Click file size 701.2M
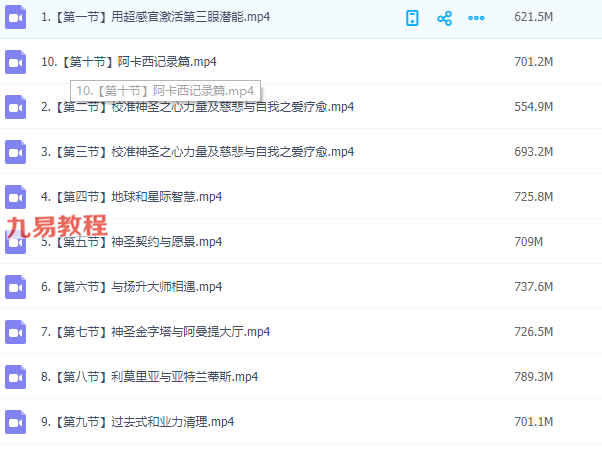Screen dimensions: 602x451 click(533, 62)
